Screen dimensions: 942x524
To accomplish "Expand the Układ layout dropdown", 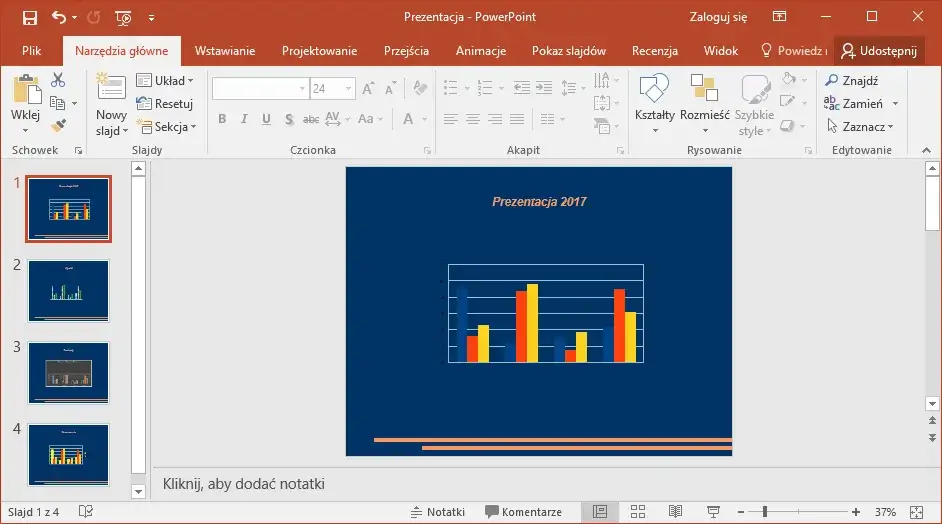I will coord(165,81).
